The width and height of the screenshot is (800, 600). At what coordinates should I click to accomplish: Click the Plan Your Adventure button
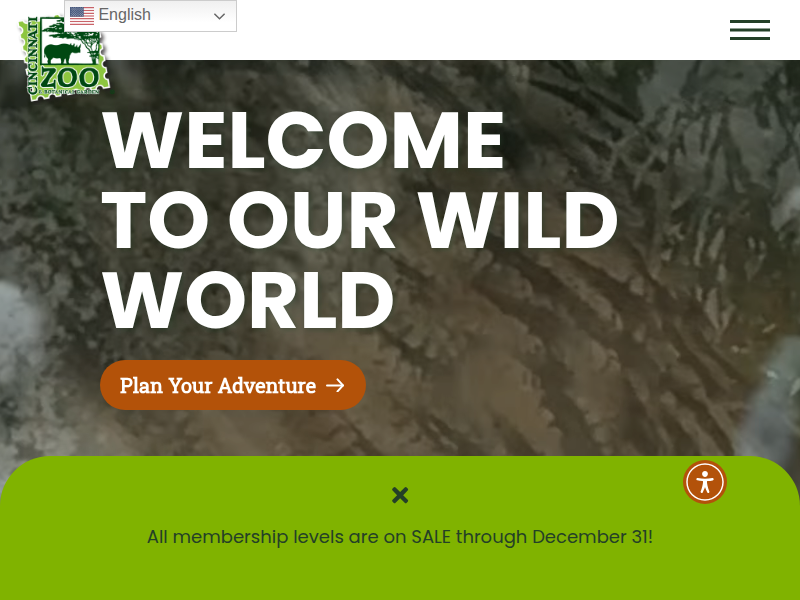click(x=233, y=385)
